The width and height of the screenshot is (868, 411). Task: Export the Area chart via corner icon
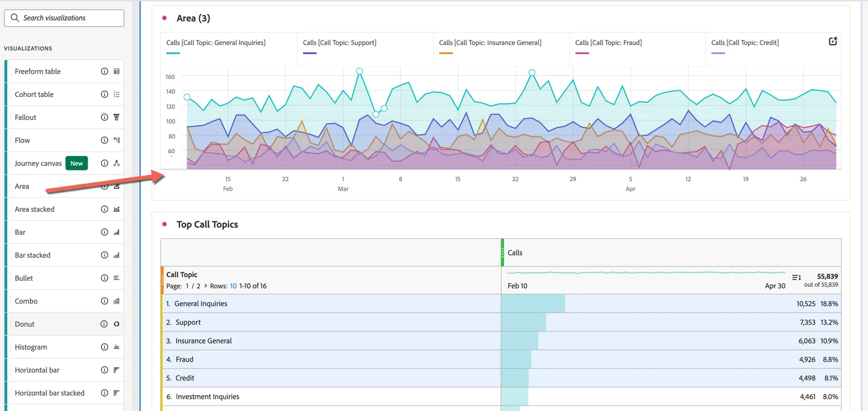833,41
